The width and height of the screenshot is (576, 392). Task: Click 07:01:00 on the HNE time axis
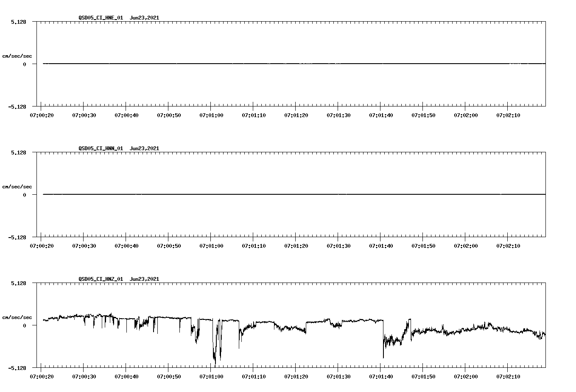tap(211, 115)
